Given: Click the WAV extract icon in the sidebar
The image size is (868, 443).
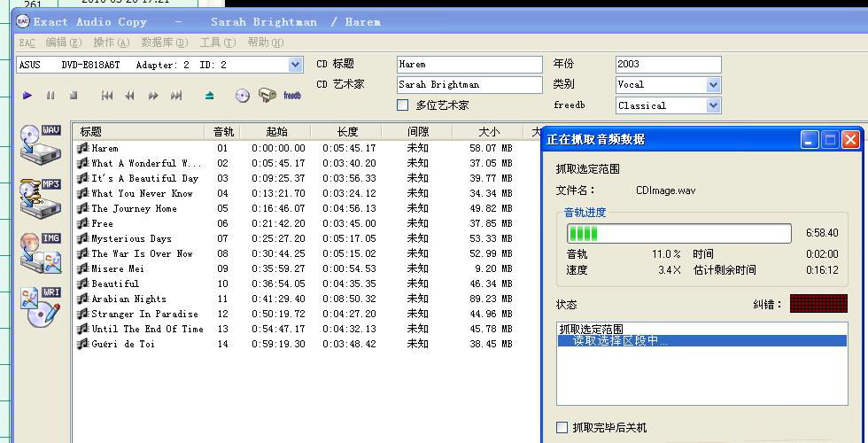Looking at the screenshot, I should click(41, 144).
